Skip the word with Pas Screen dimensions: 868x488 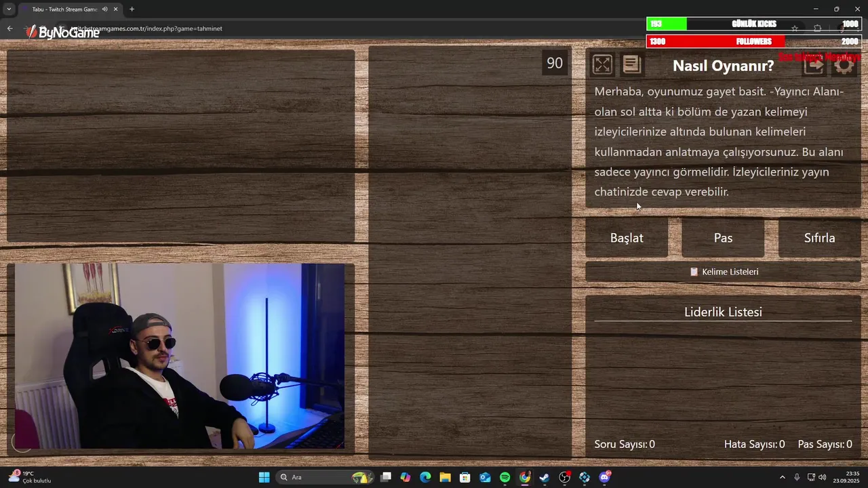click(723, 238)
